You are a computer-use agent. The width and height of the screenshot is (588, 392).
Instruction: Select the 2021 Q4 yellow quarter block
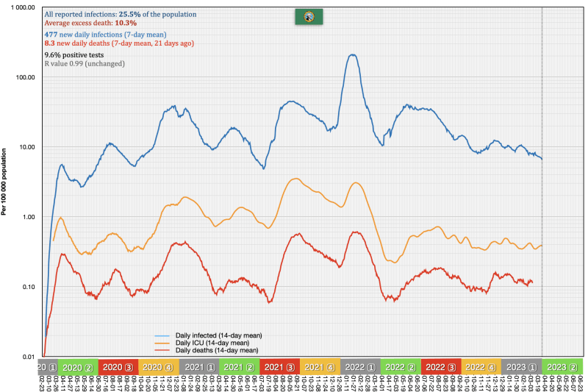tap(320, 367)
